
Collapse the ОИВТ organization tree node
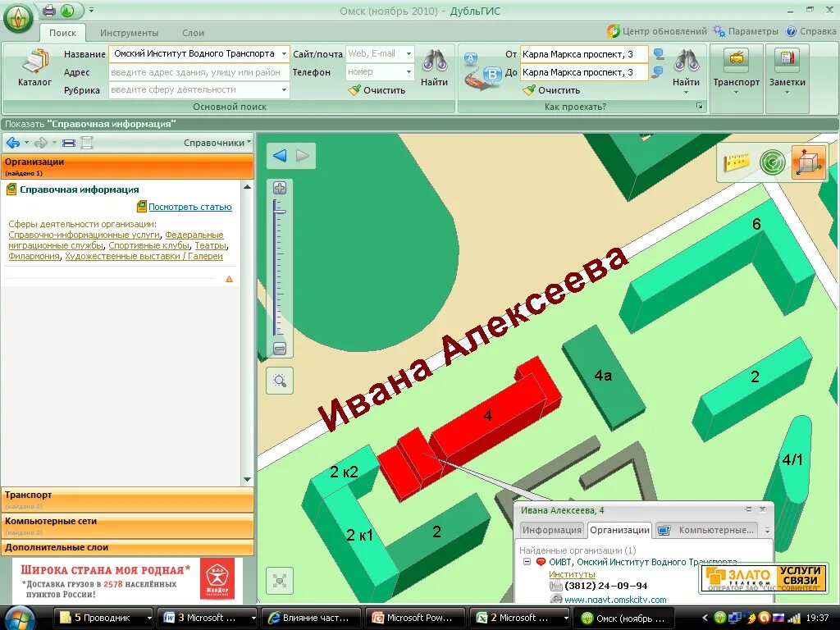click(527, 562)
